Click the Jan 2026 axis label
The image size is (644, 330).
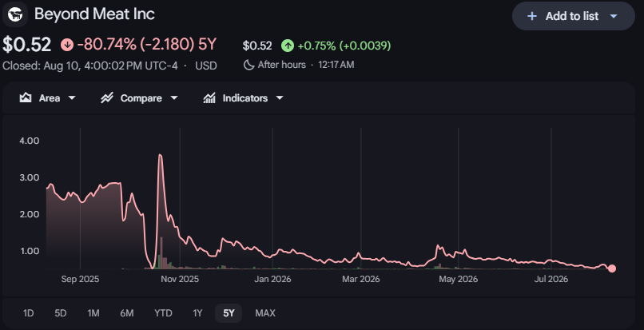point(272,280)
